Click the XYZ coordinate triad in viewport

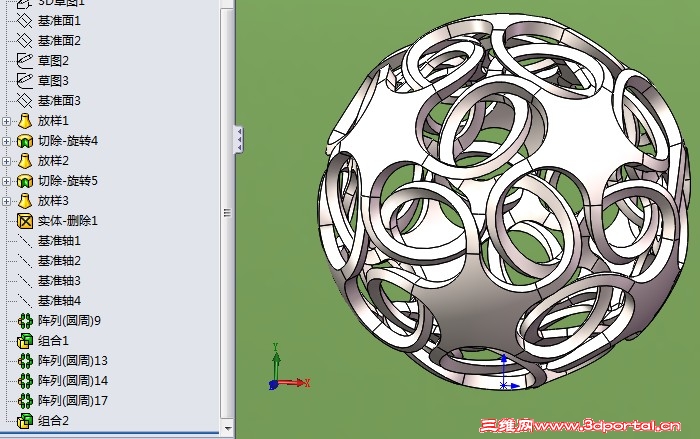point(289,367)
